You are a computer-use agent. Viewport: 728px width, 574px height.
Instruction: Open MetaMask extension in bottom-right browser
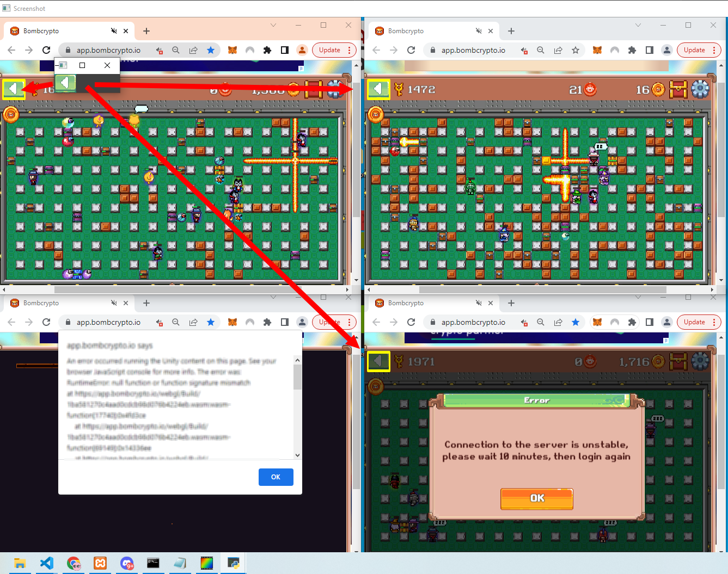(x=597, y=322)
